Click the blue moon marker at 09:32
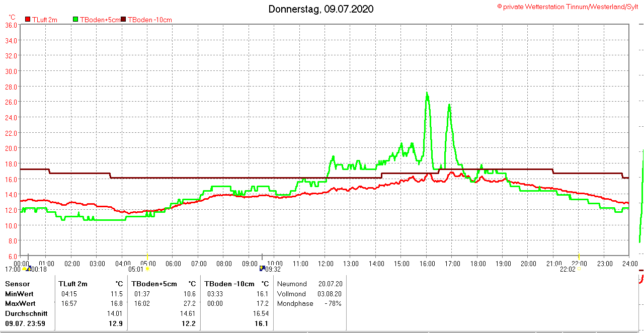The width and height of the screenshot is (644, 333). pos(262,269)
